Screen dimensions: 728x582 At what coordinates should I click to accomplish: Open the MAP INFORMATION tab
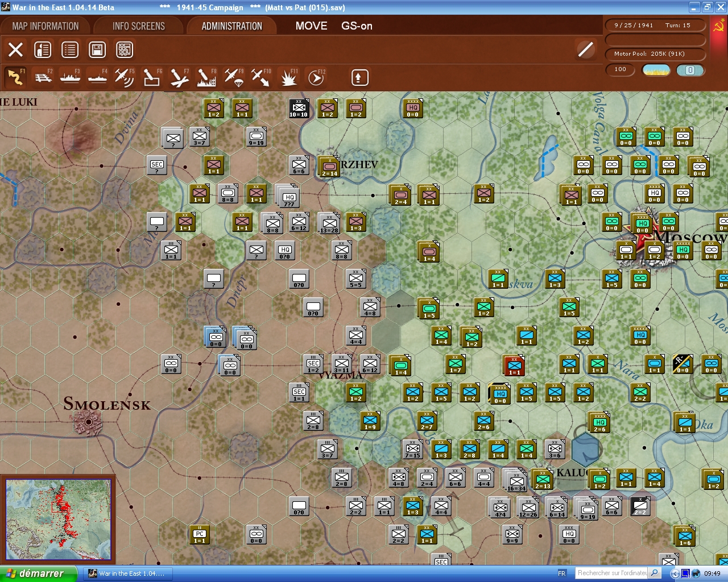pos(45,26)
